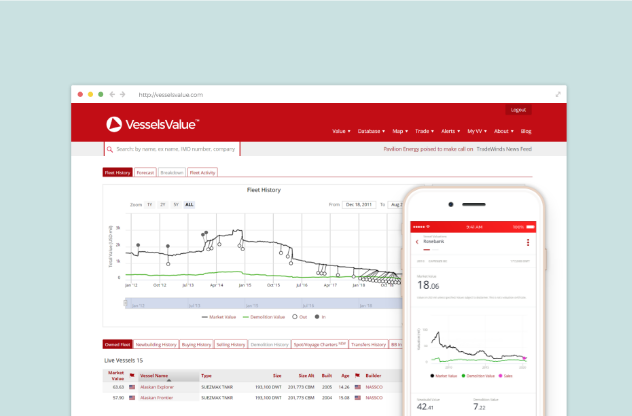
Task: Click the VesselsValue logo
Action: coord(152,124)
